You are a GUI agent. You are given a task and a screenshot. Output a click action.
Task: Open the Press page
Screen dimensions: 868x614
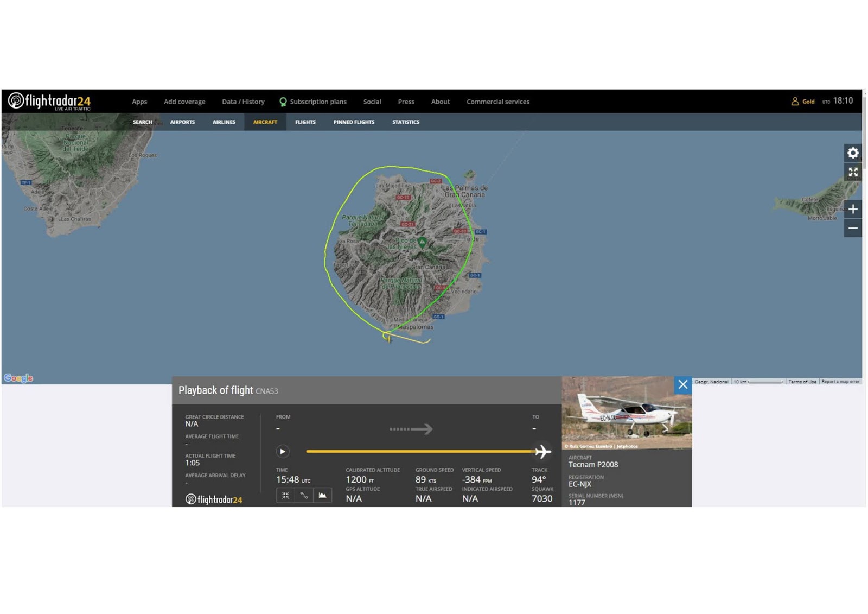pyautogui.click(x=406, y=102)
